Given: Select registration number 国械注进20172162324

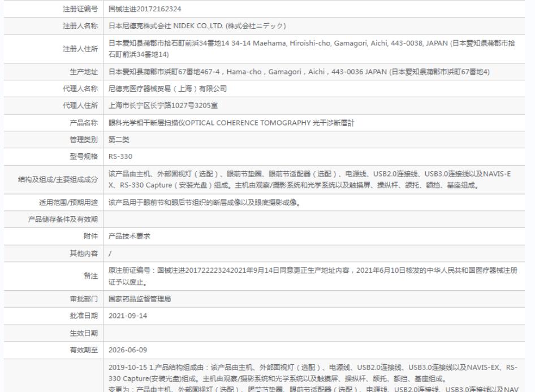Looking at the screenshot, I should tap(145, 9).
